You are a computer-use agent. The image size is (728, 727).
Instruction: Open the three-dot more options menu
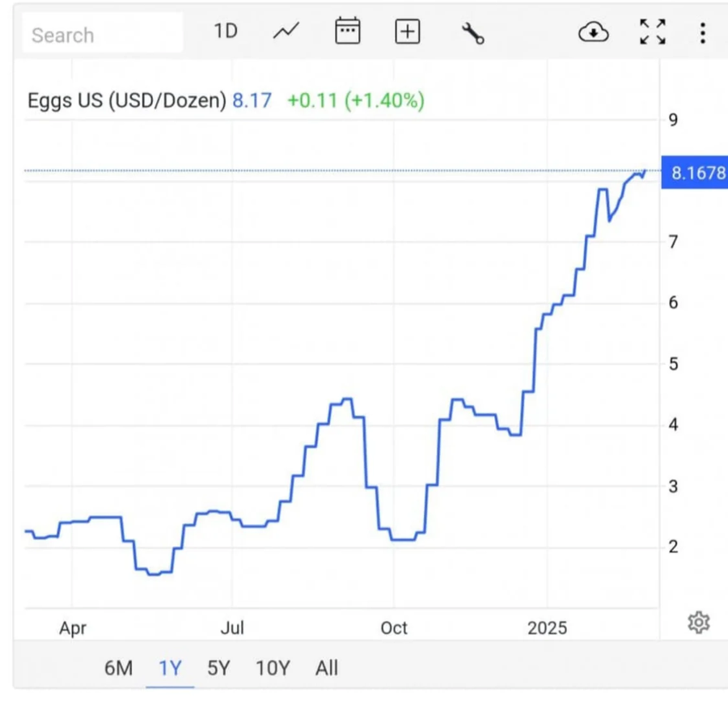702,32
